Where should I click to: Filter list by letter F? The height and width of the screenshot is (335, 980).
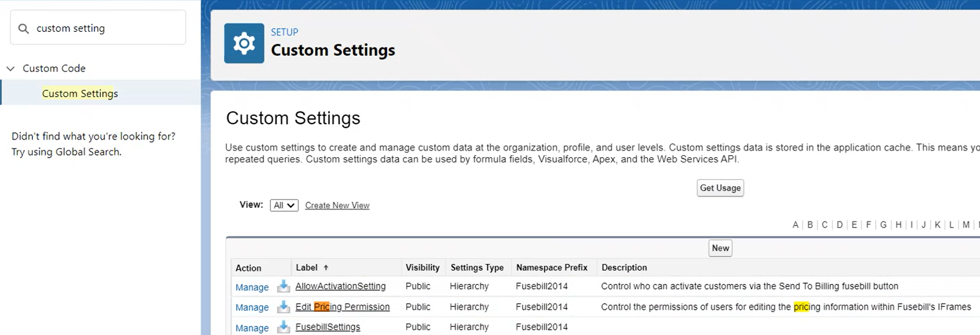pos(868,225)
